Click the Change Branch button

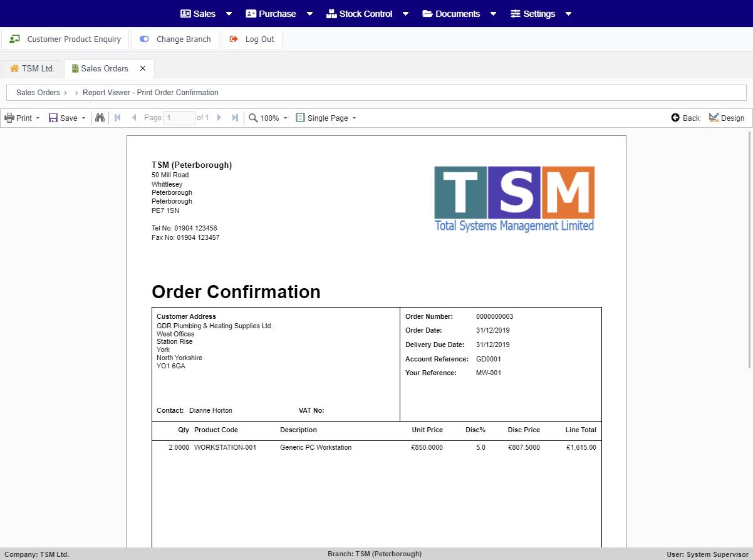tap(175, 39)
